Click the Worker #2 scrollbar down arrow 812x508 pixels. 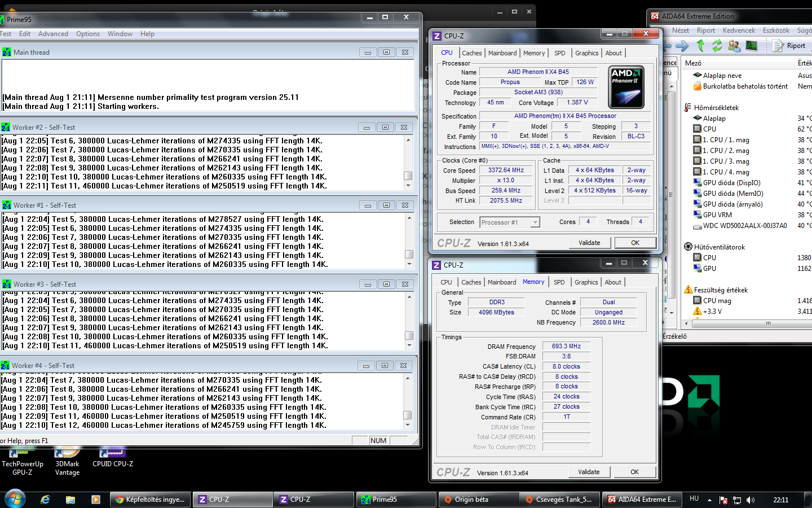408,186
